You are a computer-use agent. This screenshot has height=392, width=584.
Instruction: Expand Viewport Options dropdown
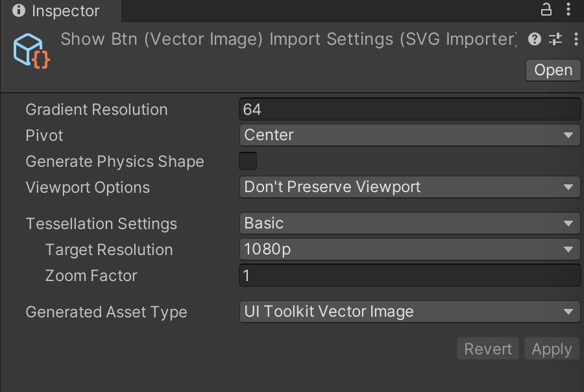pyautogui.click(x=409, y=187)
